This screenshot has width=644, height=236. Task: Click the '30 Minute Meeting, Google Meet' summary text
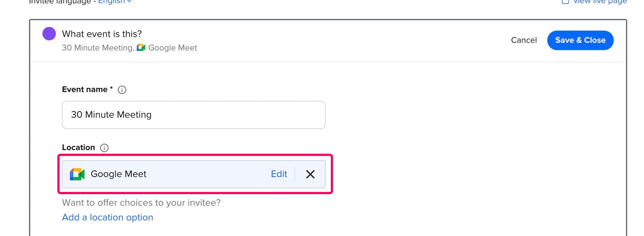(x=129, y=48)
